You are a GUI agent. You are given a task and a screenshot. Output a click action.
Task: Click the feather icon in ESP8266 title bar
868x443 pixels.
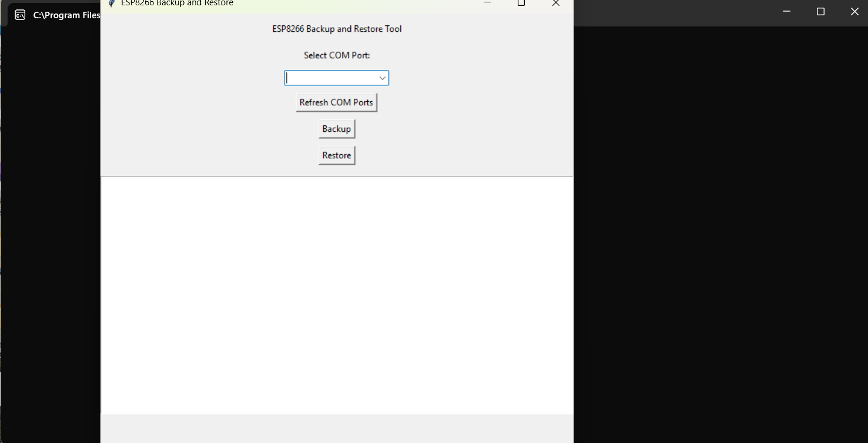point(112,3)
